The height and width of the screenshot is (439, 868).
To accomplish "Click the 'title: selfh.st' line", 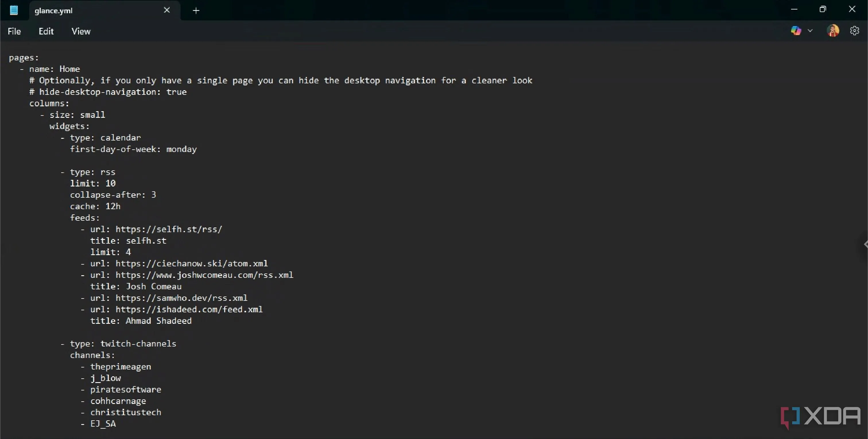I will pyautogui.click(x=128, y=241).
